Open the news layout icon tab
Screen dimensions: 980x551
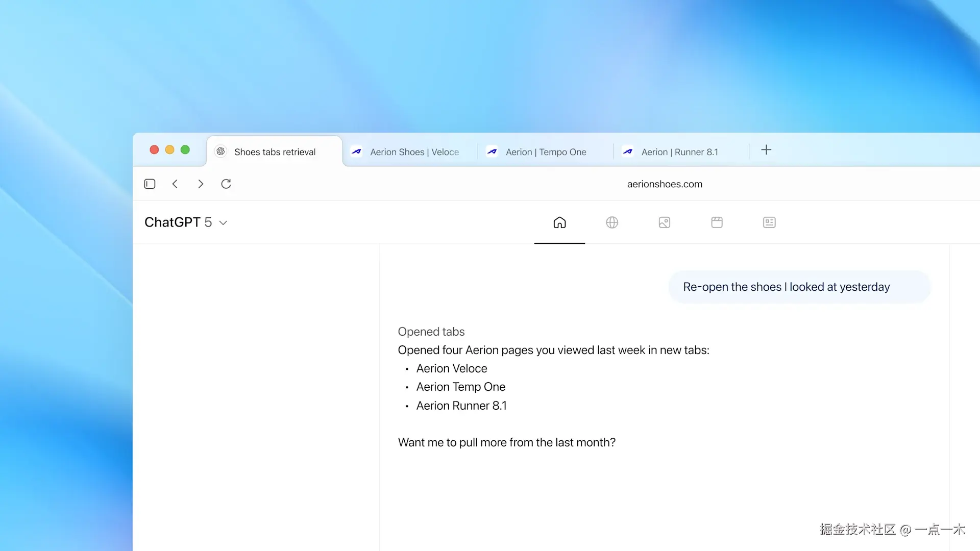pos(769,222)
